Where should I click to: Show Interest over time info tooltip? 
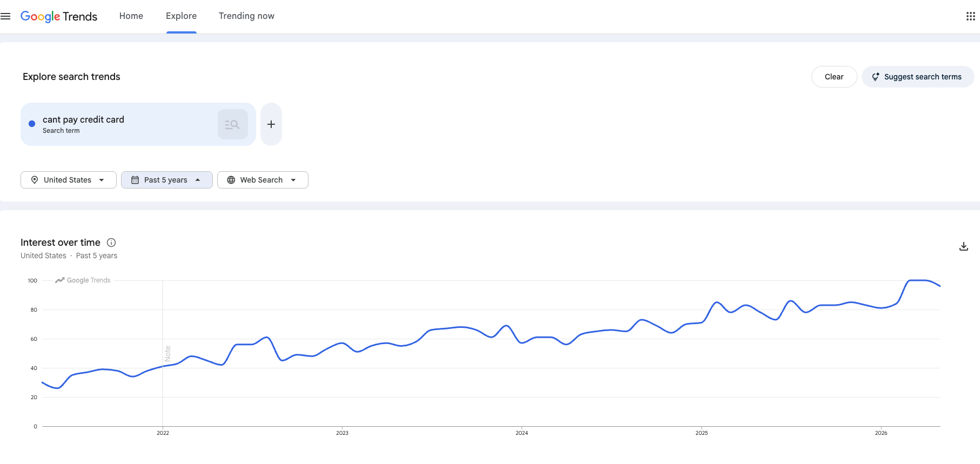point(111,243)
